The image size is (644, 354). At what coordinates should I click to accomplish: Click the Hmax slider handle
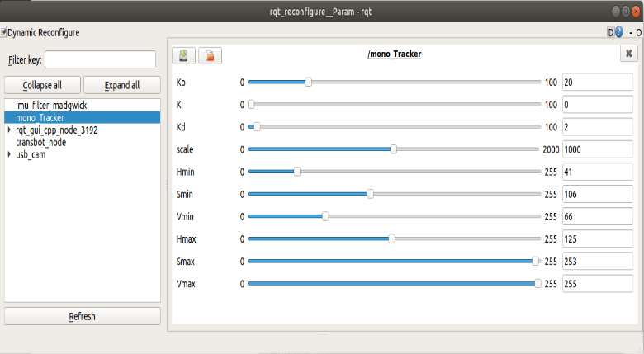click(x=392, y=238)
